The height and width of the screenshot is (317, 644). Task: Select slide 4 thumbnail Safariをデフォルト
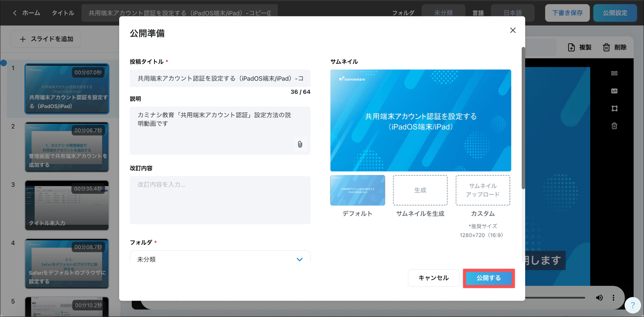[x=67, y=263]
